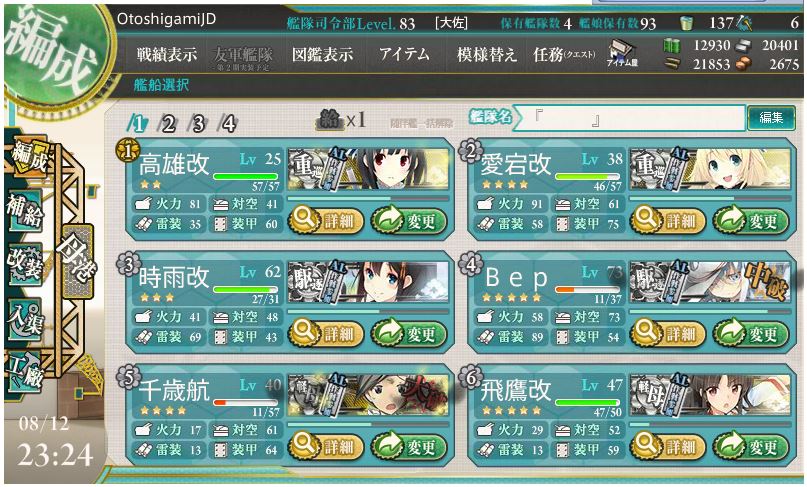Click 変更 button for 千歳航
Image resolution: width=807 pixels, height=487 pixels.
coord(409,447)
